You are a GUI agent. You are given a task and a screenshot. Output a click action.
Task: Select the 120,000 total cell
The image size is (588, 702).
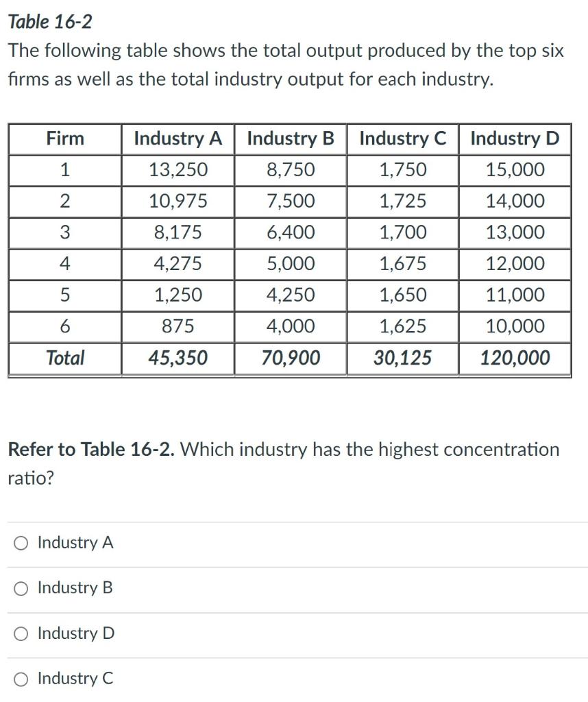(515, 357)
